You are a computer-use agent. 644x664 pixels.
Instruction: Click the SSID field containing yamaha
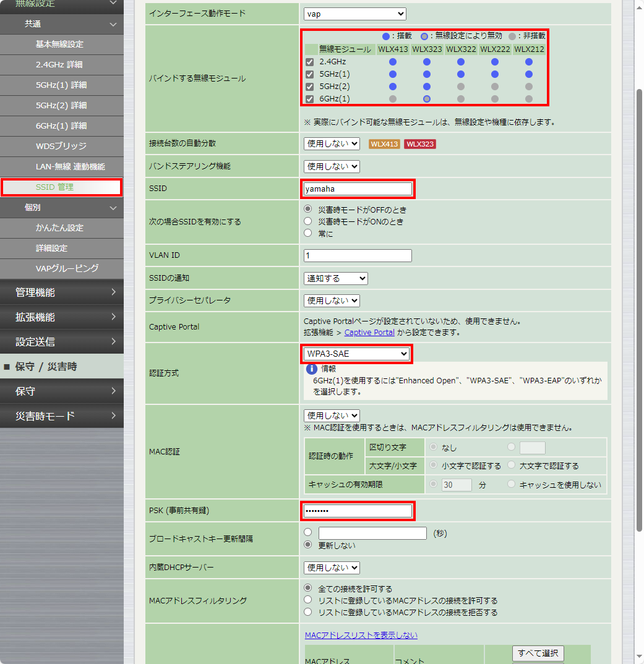point(358,189)
